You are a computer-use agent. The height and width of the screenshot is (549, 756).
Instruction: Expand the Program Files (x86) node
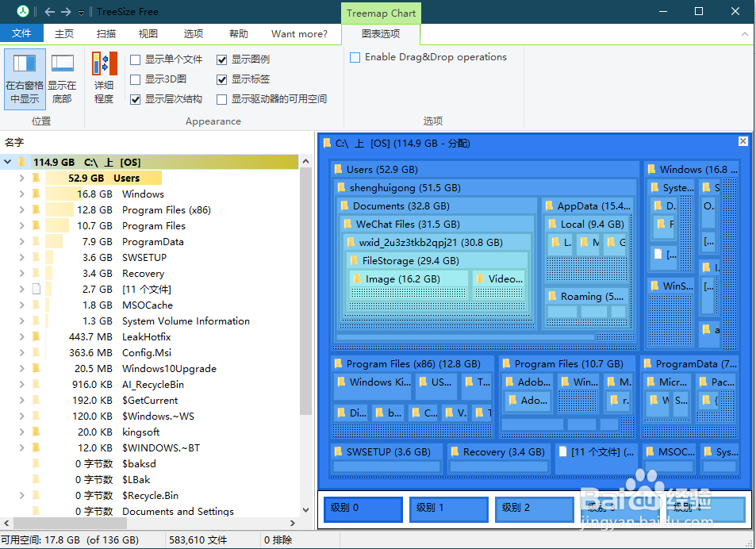tap(21, 209)
